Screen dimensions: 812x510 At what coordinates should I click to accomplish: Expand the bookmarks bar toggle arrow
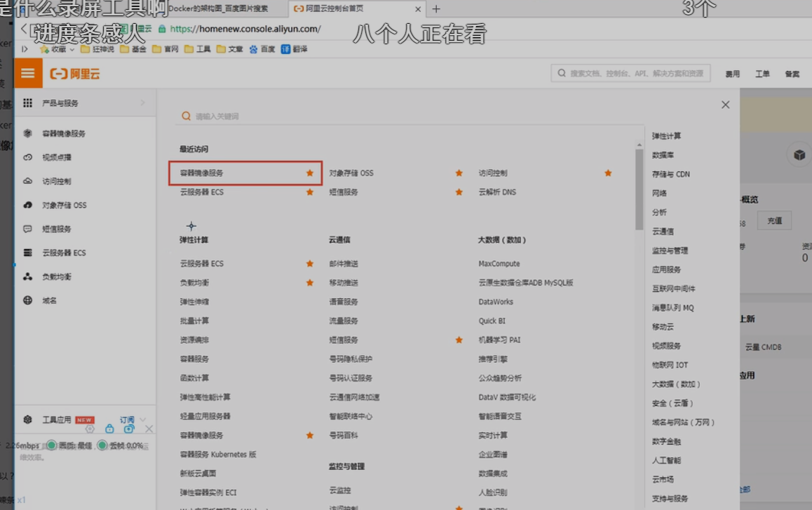[25, 49]
